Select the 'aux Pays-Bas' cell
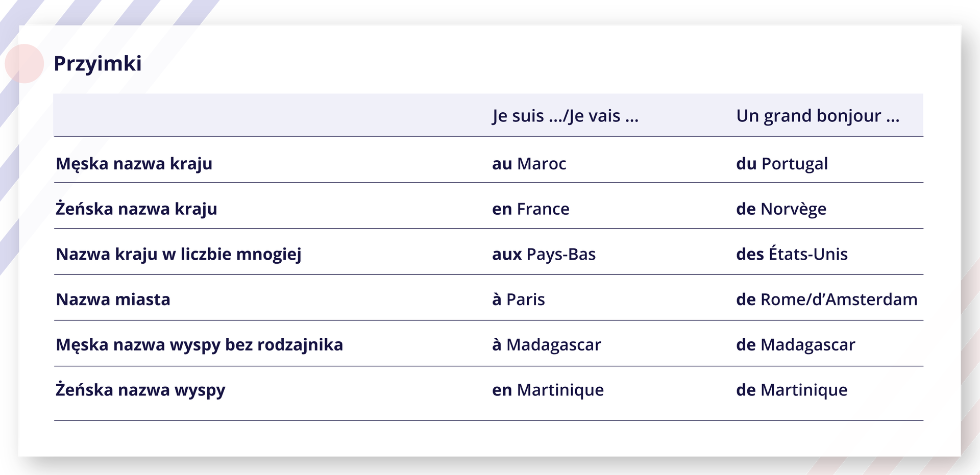 click(x=544, y=254)
